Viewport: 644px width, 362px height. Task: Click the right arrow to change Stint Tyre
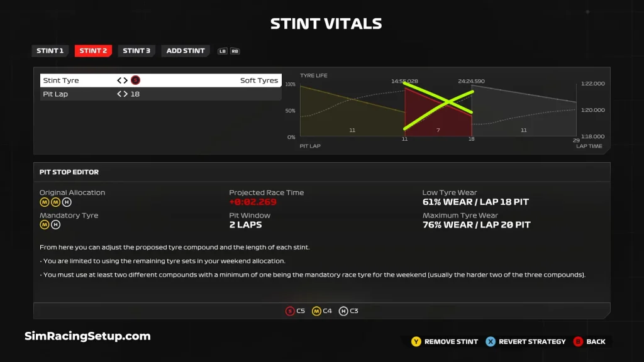tap(125, 80)
